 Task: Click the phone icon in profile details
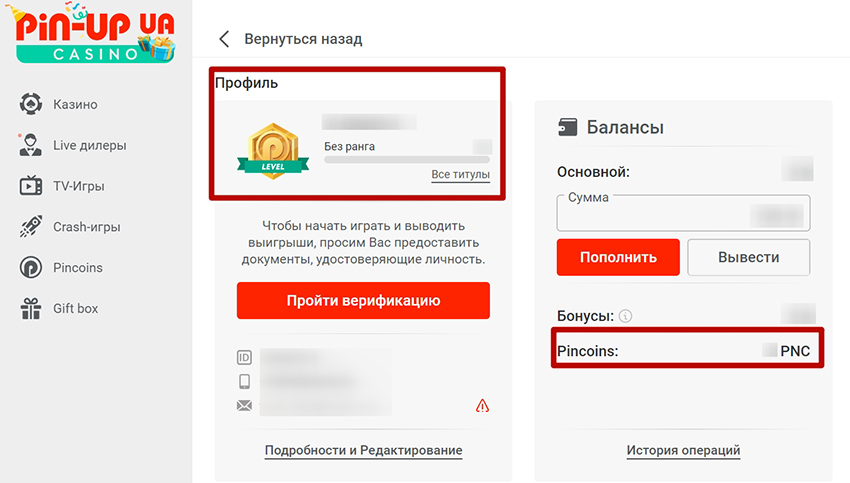click(244, 381)
